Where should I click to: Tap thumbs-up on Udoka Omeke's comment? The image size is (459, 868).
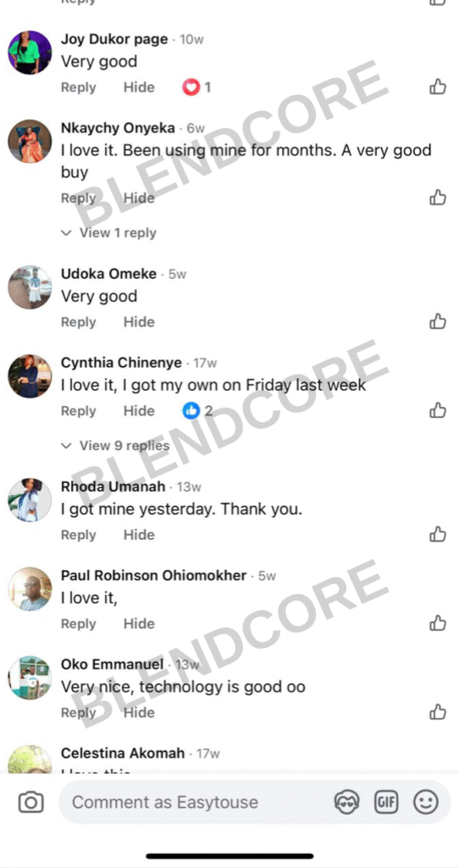(x=438, y=321)
